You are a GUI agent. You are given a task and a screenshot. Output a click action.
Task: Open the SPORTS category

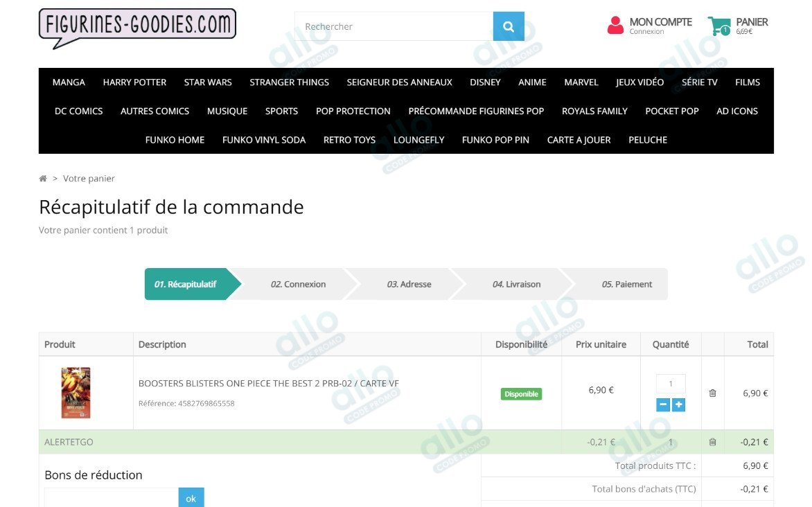click(x=282, y=112)
